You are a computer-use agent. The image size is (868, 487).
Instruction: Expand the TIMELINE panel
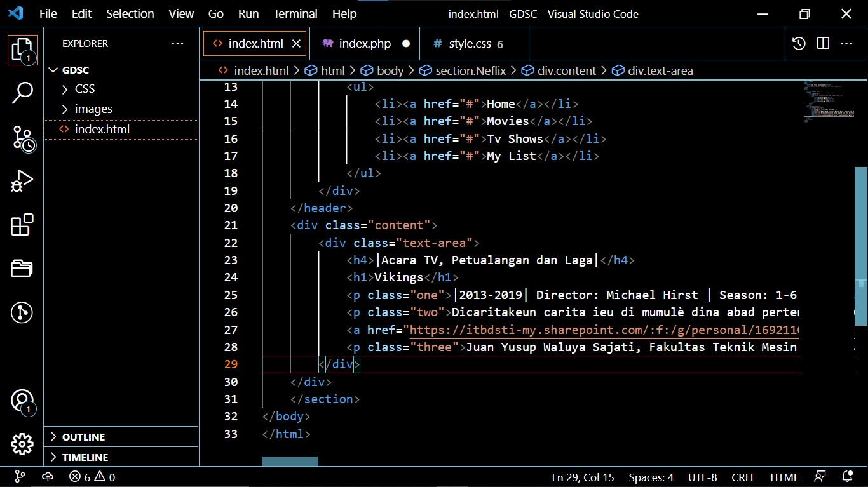(121, 457)
